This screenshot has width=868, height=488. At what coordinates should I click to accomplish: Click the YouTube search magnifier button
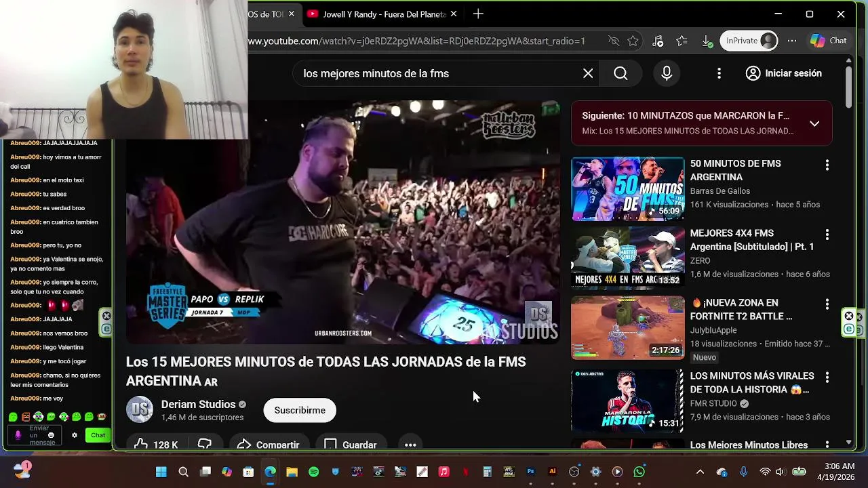[620, 73]
